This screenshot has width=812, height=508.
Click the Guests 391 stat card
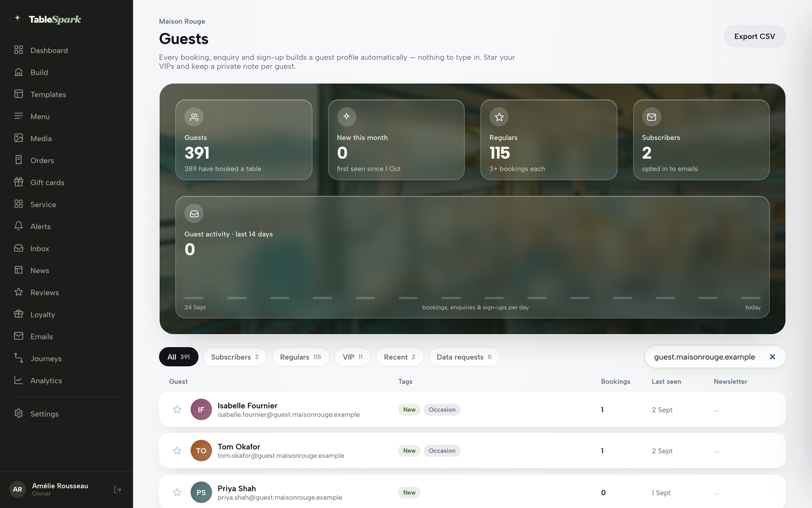(244, 140)
